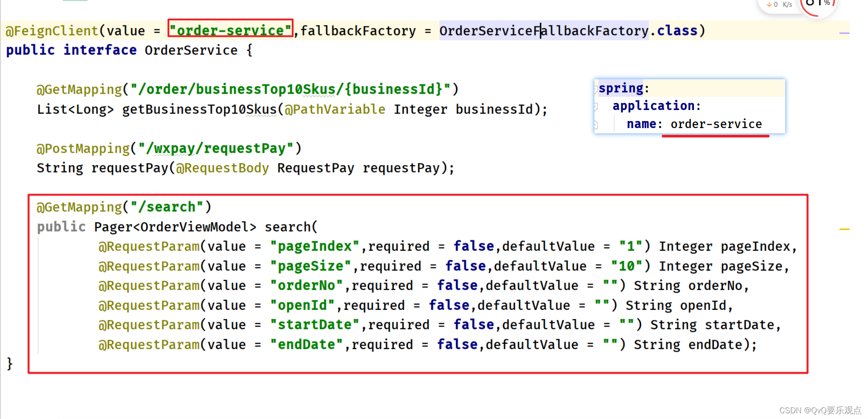Image resolution: width=868 pixels, height=419 pixels.
Task: Click RequestPay parameter type
Action: click(315, 168)
